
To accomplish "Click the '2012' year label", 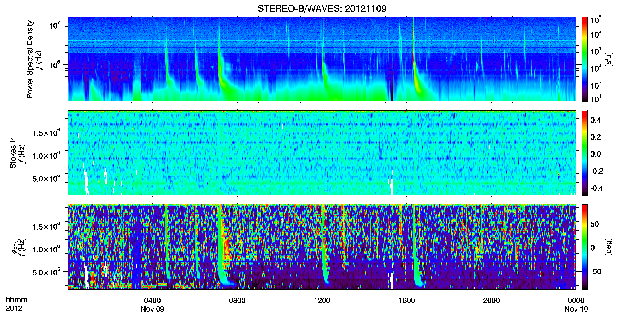I will point(14,308).
